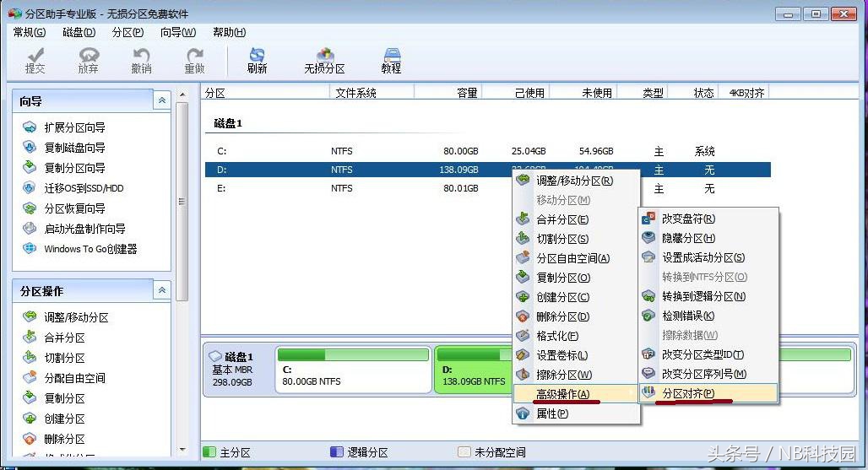Select C: 80.00GB NTFS disk map block
The height and width of the screenshot is (470, 868).
click(x=353, y=370)
